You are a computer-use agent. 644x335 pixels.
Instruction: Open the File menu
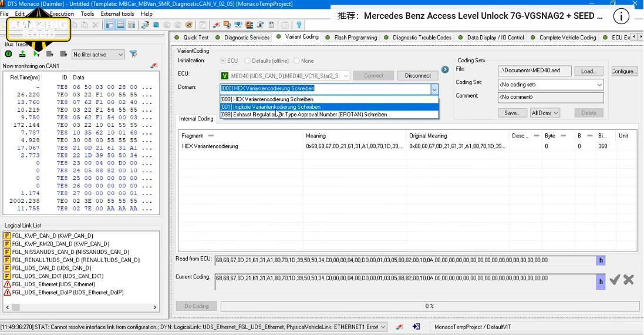coord(5,14)
